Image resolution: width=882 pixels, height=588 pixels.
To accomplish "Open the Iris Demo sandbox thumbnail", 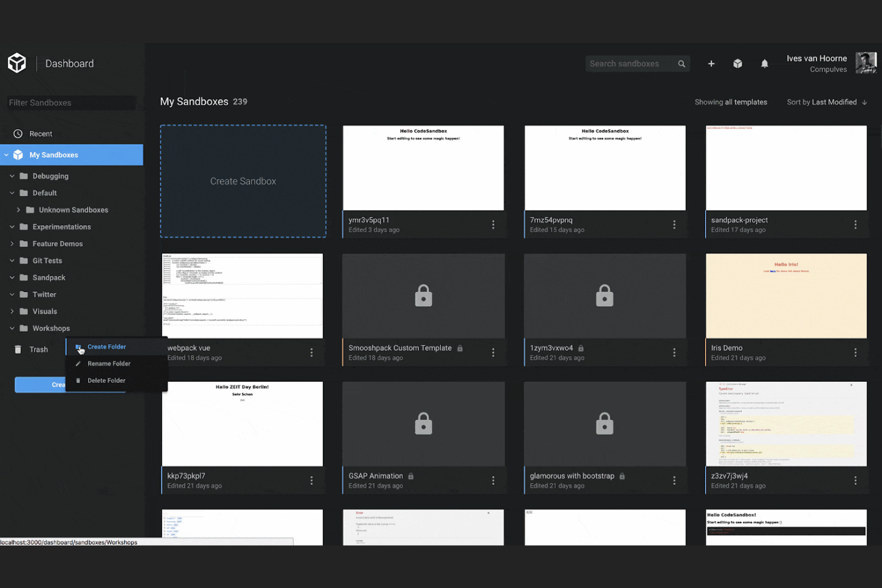I will pyautogui.click(x=786, y=296).
